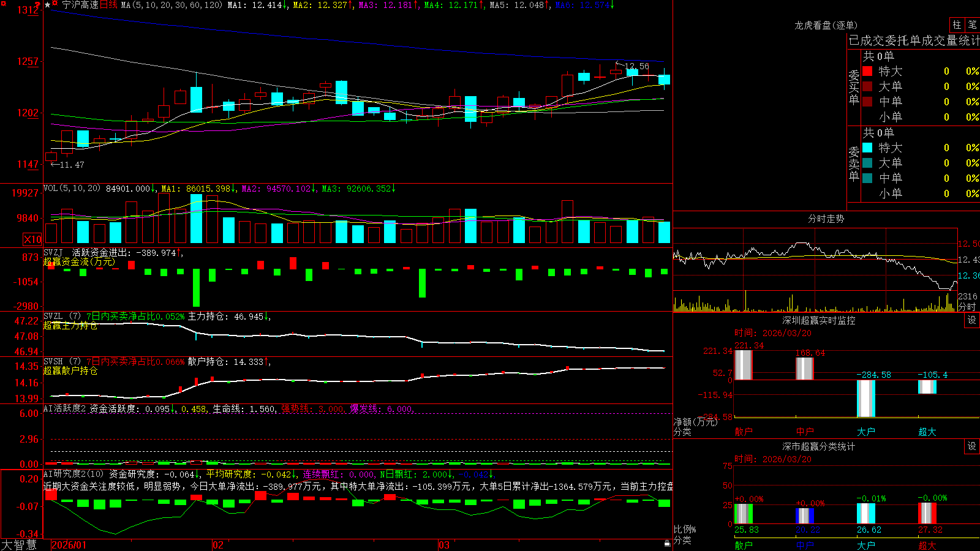Screen dimensions: 980x551
Task: Click the teal 中单 sell-order swatch
Action: point(867,178)
